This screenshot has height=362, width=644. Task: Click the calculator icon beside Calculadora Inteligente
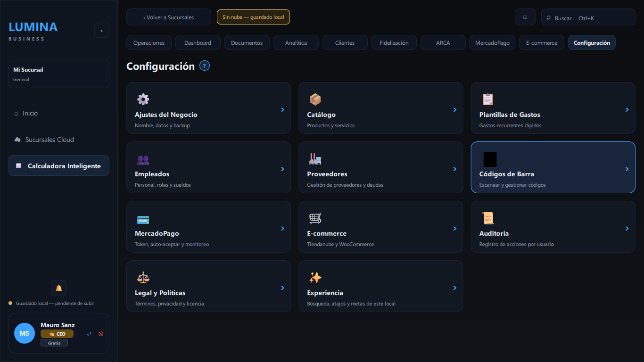point(19,166)
